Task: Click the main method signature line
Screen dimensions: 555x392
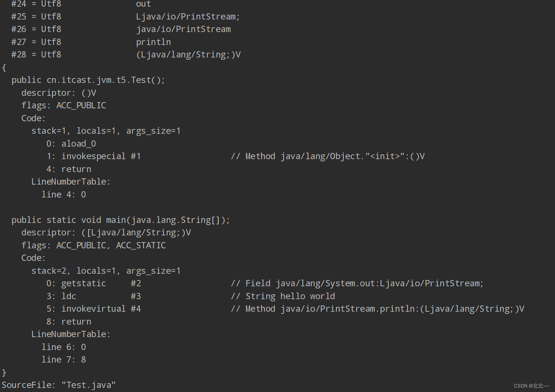Action: pos(121,220)
